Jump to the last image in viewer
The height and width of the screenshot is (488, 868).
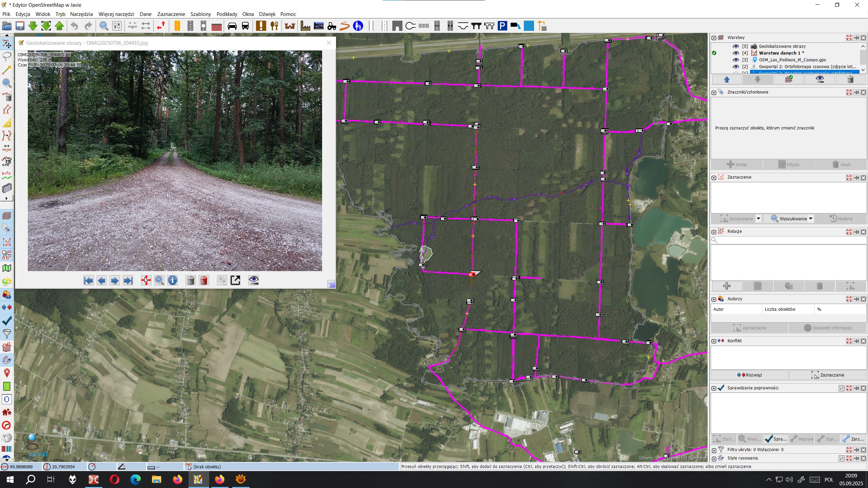(x=128, y=281)
